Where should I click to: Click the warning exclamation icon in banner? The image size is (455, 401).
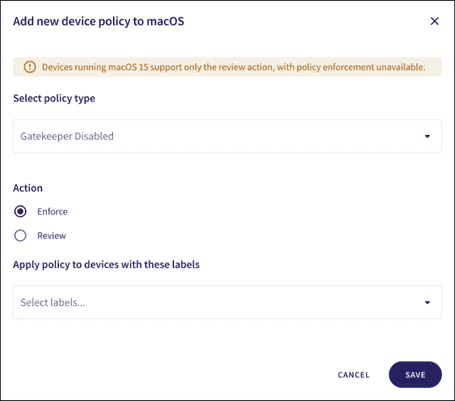pos(30,67)
